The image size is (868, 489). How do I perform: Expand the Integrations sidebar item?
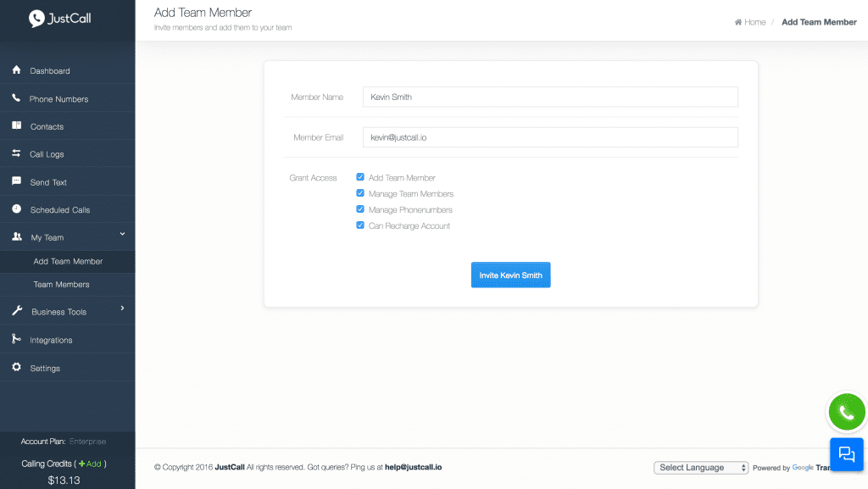(x=53, y=339)
